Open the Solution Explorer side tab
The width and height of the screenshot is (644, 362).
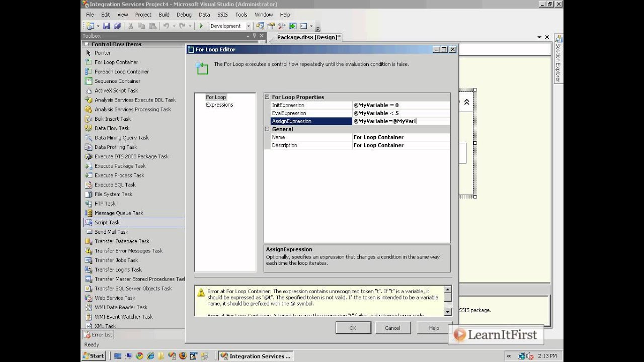click(558, 58)
